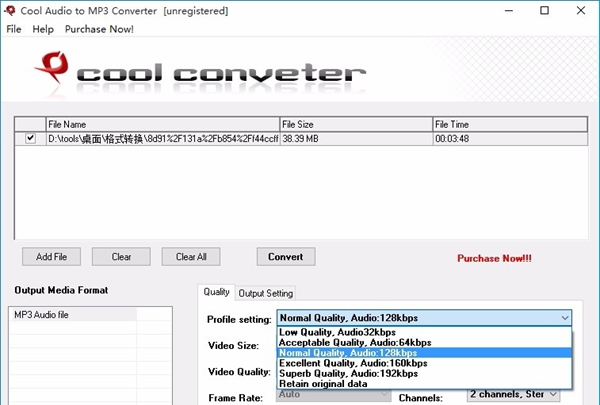Choose Acceptable Quality, Audio:64kbps option

coord(424,342)
